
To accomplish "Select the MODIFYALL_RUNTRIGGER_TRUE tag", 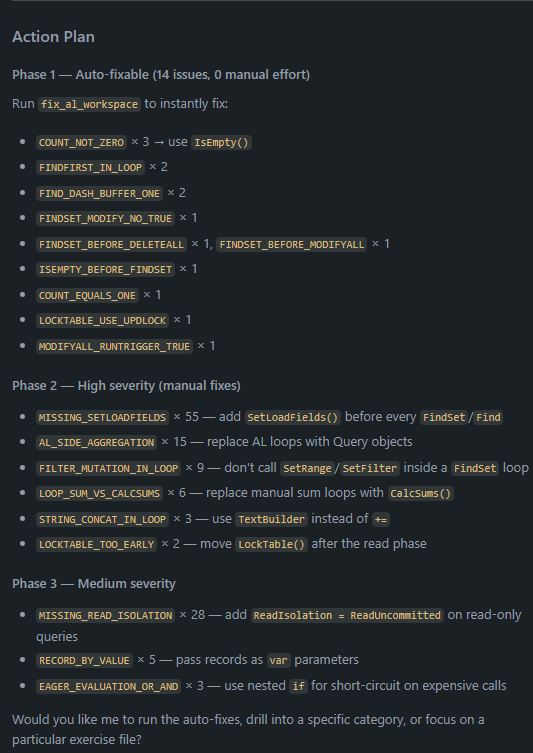I will tap(114, 346).
